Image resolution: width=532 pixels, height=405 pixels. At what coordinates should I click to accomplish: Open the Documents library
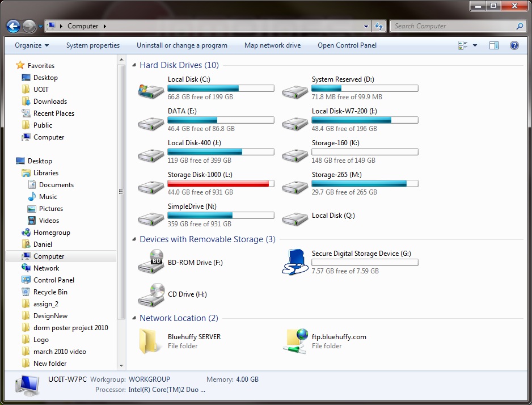tap(56, 185)
